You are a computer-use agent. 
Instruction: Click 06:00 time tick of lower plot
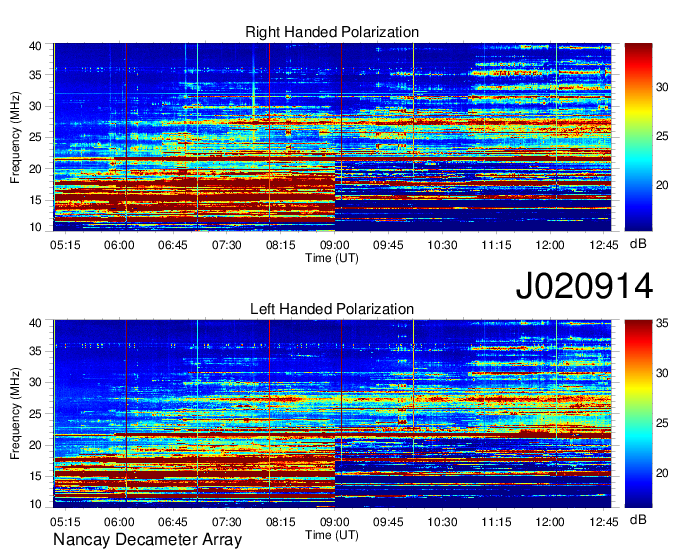pos(119,522)
